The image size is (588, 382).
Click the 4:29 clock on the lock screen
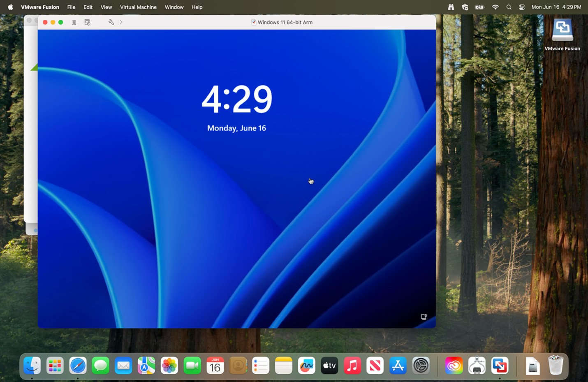click(x=237, y=99)
